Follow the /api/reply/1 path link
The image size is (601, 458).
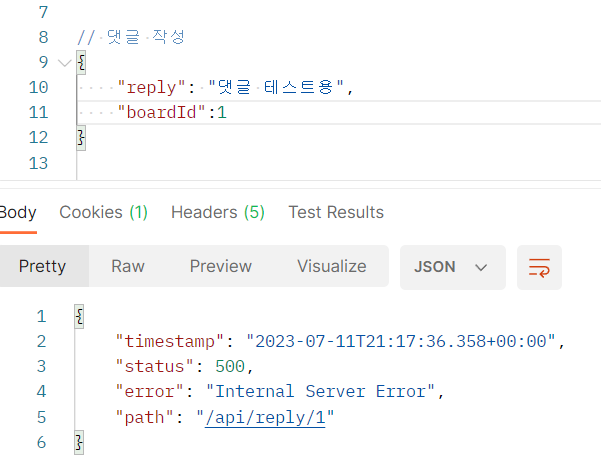265,417
